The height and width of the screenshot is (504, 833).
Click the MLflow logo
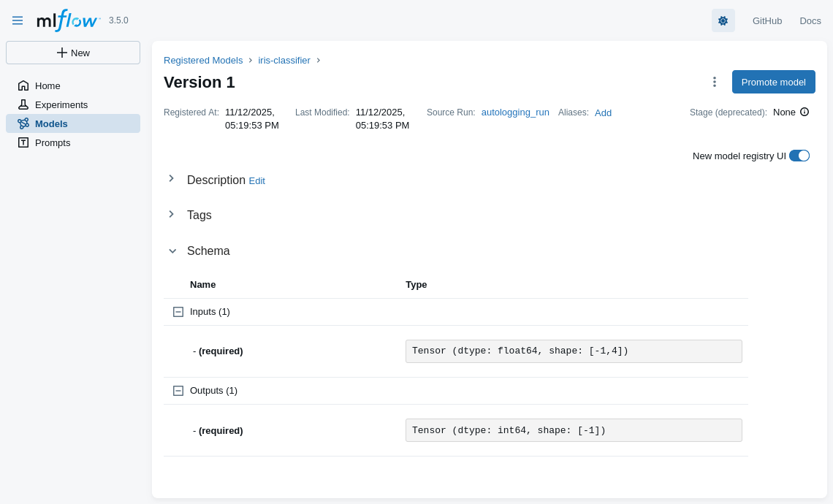tap(68, 20)
